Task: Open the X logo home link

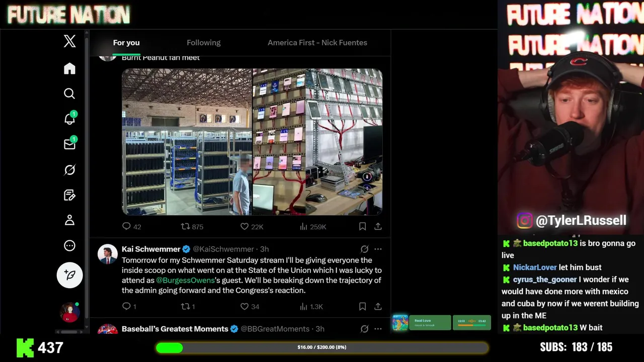Action: tap(69, 41)
